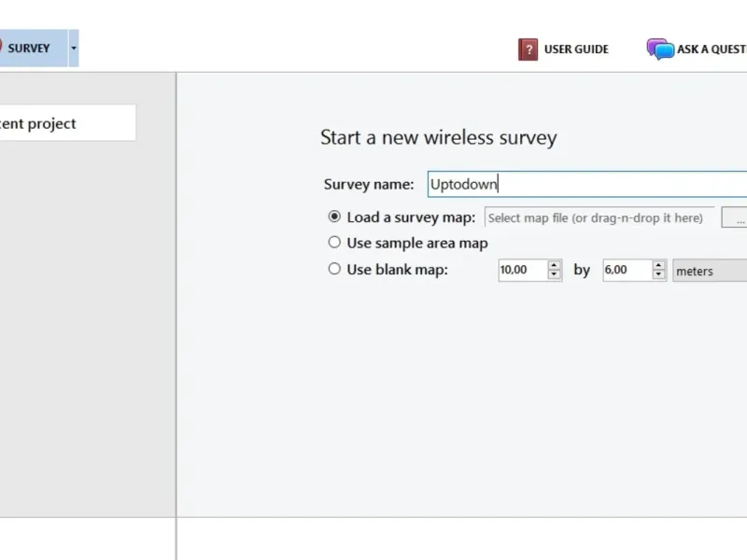Decrease the blank map height with down arrow

click(x=659, y=275)
